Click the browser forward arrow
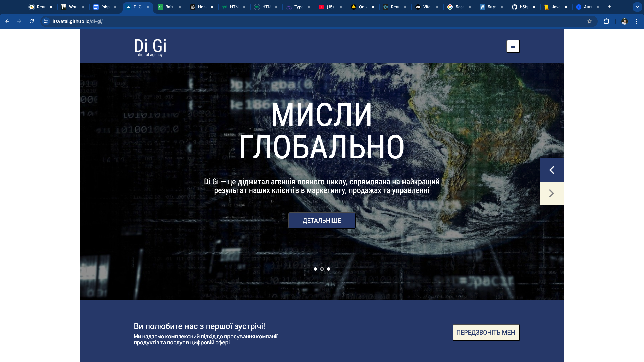 [x=19, y=21]
